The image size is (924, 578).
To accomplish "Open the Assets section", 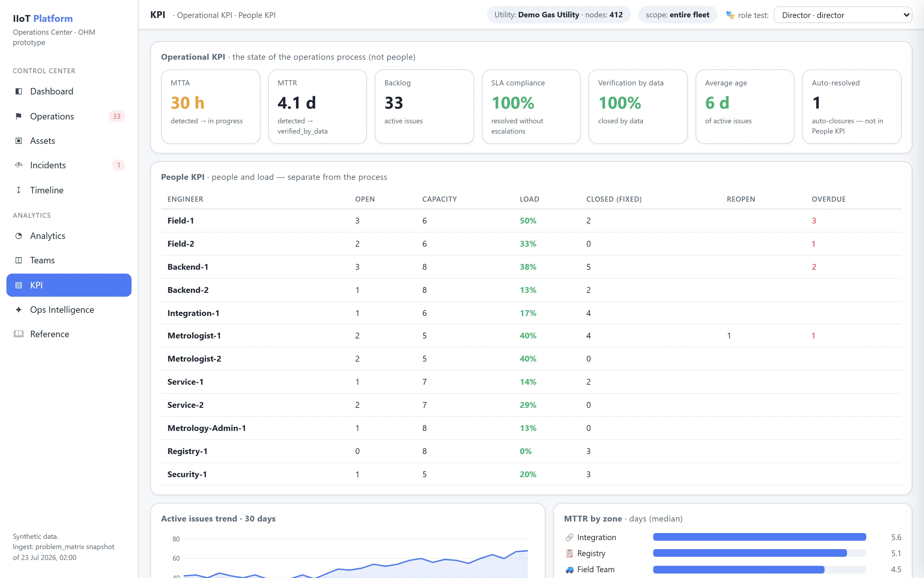I will tap(69, 141).
